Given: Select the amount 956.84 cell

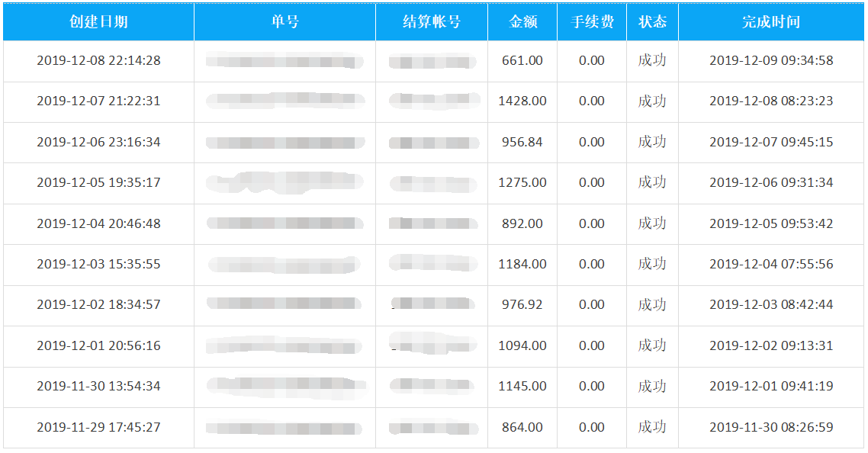Looking at the screenshot, I should click(522, 142).
